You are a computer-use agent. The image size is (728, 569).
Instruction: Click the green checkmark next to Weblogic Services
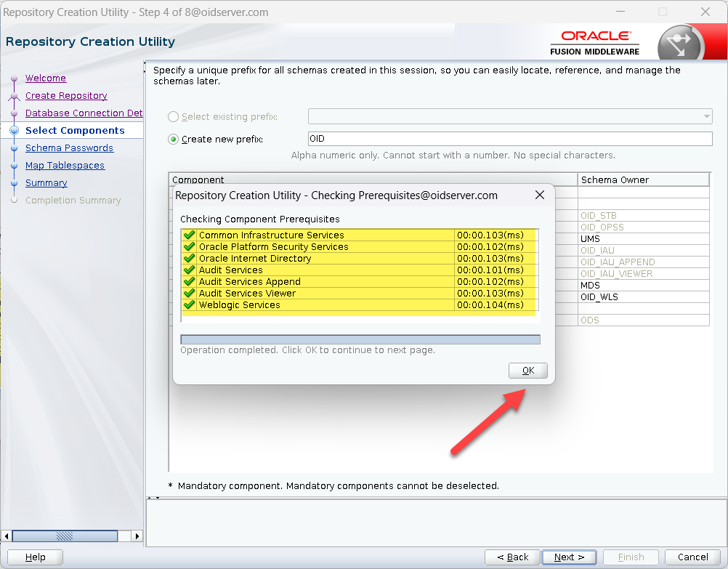189,305
